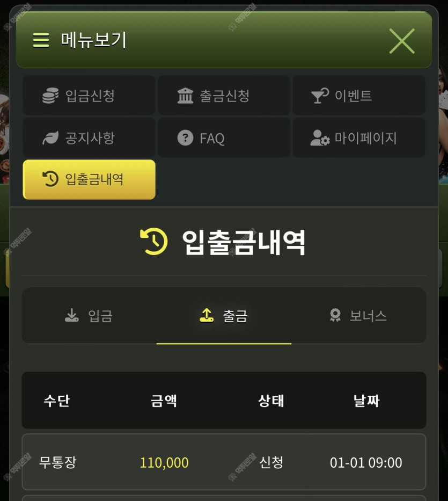Click the hamburger menu icon beside 메뉴보기
The image size is (448, 501).
(x=41, y=40)
